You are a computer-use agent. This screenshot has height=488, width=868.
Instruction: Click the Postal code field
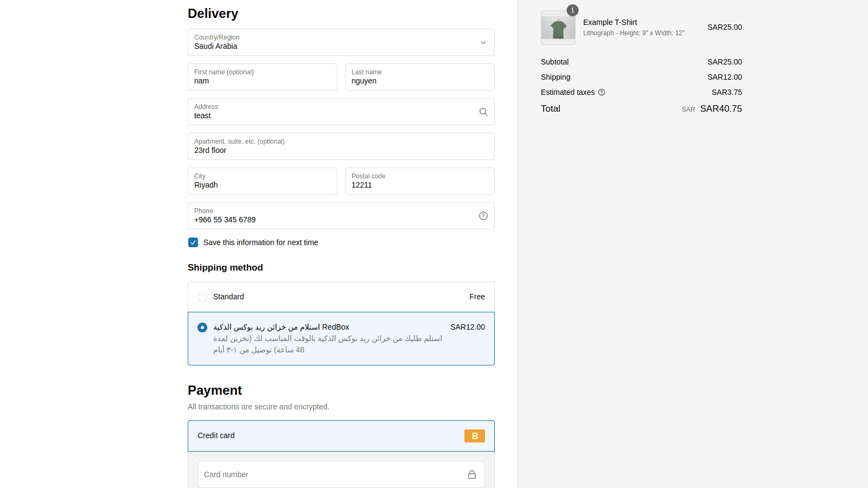[x=419, y=184]
